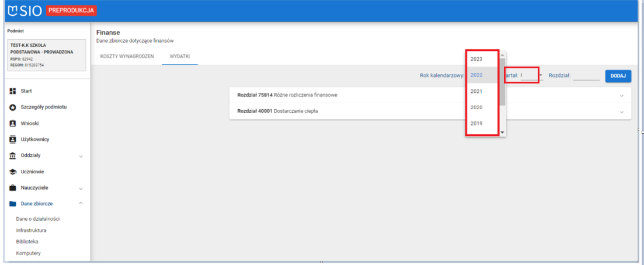Expand Rozdział 40001 Dostarczanie ciepła row
This screenshot has width=644, height=265.
621,111
